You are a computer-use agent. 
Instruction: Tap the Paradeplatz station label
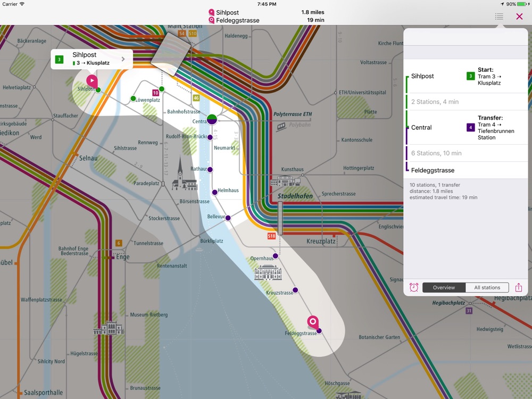(x=146, y=183)
